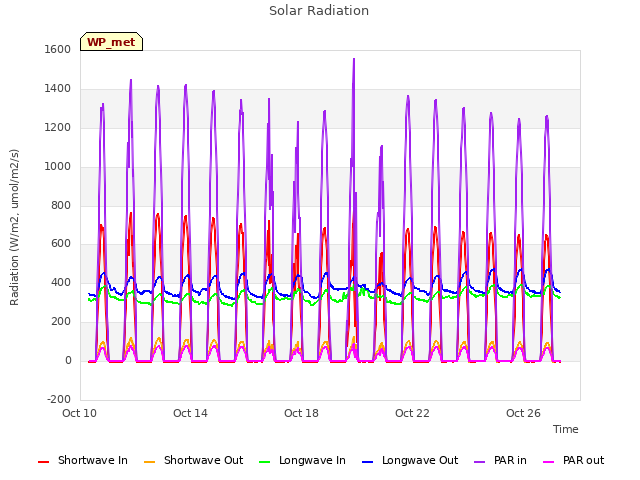Click the 600 y-axis tick label

coord(61,244)
